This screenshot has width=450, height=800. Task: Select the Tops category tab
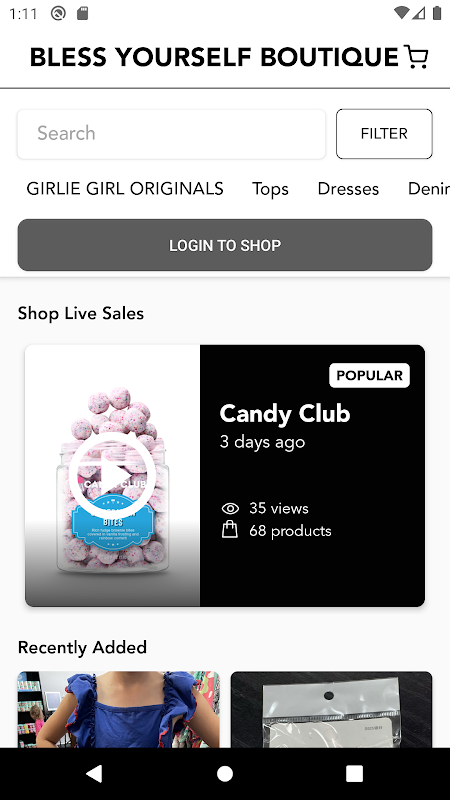coord(270,189)
